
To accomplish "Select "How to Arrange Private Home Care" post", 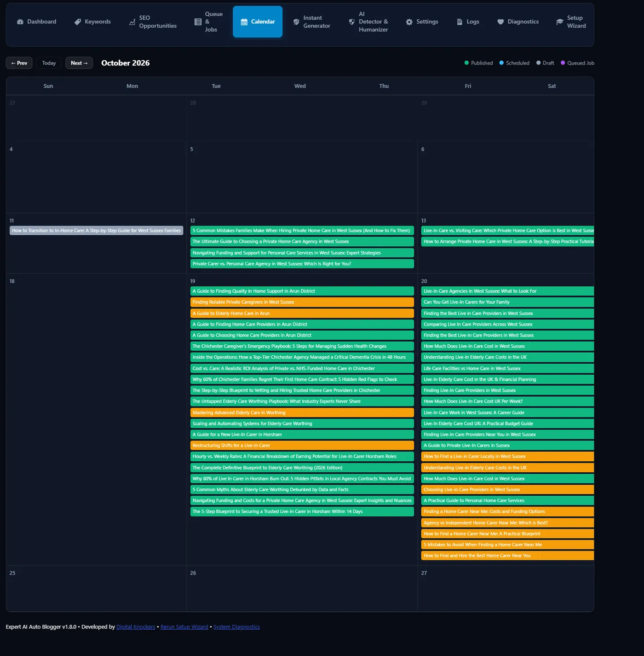I will point(508,242).
